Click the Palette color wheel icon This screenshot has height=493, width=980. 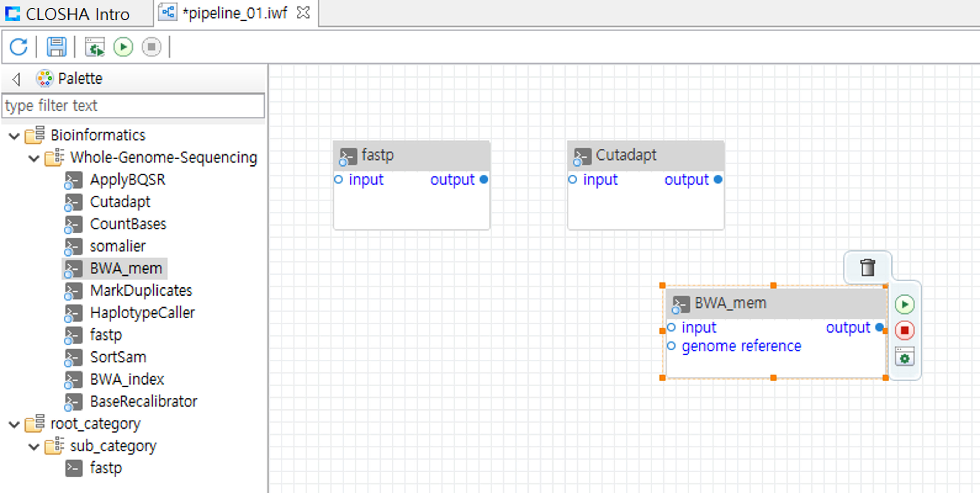coord(45,79)
